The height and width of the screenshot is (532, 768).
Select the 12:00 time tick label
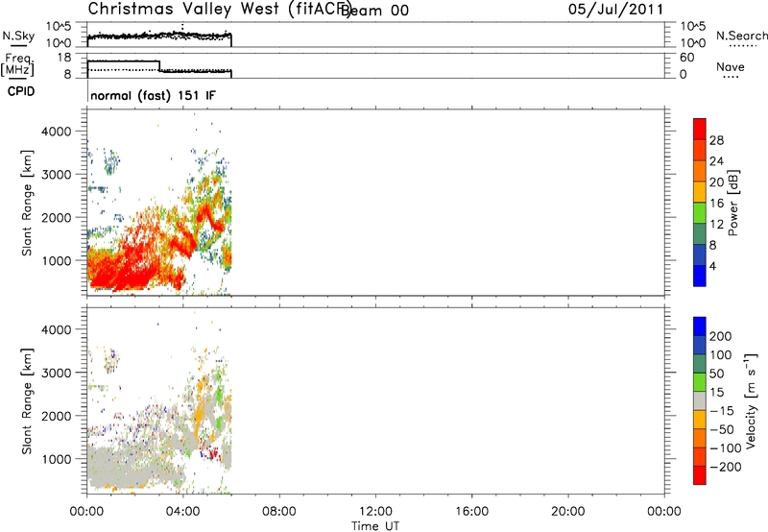coord(375,512)
